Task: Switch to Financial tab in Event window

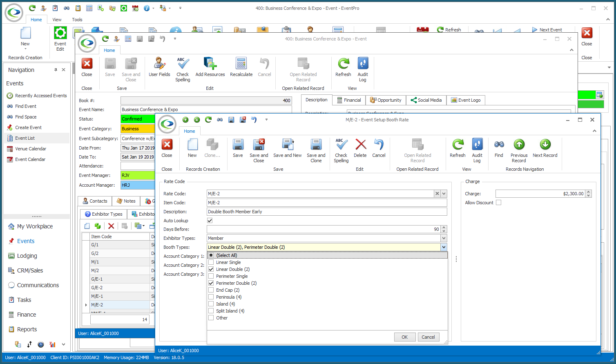Action: coord(348,100)
